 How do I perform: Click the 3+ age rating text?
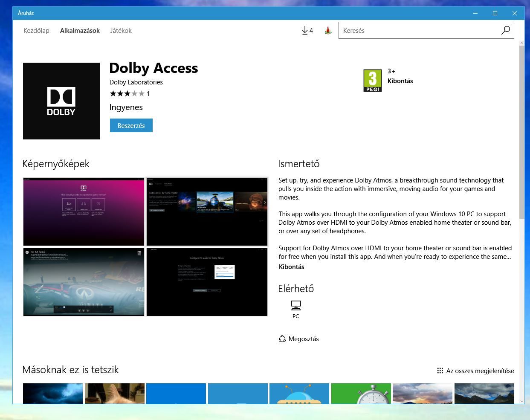coord(391,71)
